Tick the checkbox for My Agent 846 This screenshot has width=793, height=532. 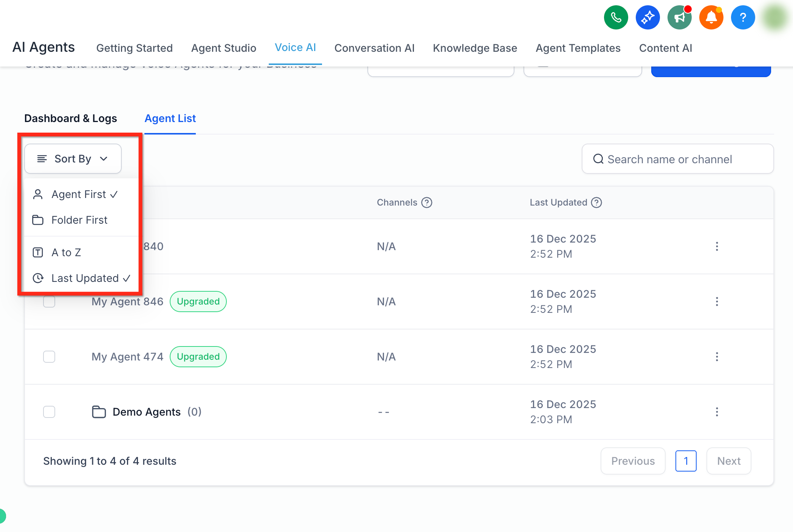pos(49,302)
